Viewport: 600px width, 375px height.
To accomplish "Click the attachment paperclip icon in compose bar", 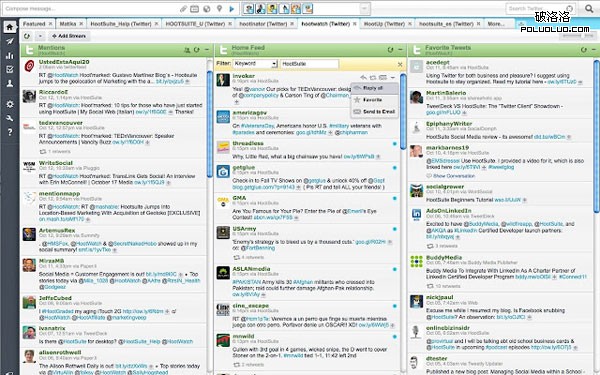I will point(183,8).
